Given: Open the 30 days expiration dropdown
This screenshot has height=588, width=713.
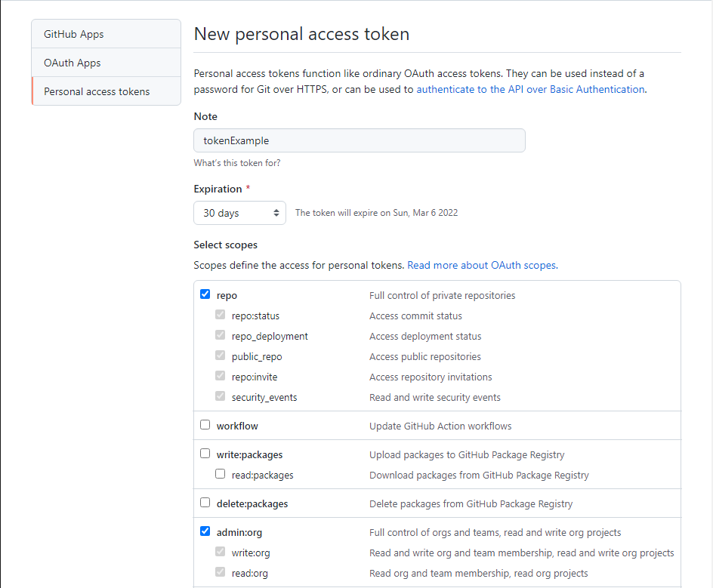Looking at the screenshot, I should (239, 213).
